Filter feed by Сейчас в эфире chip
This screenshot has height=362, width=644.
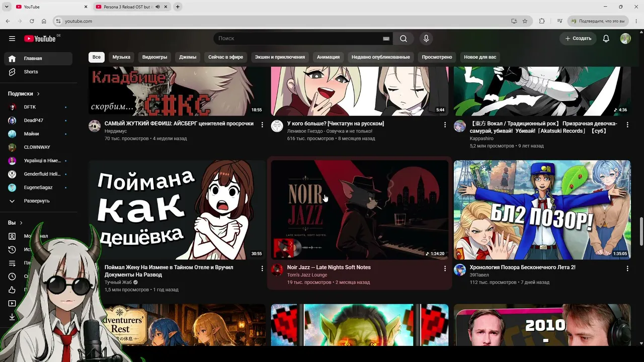tap(226, 57)
